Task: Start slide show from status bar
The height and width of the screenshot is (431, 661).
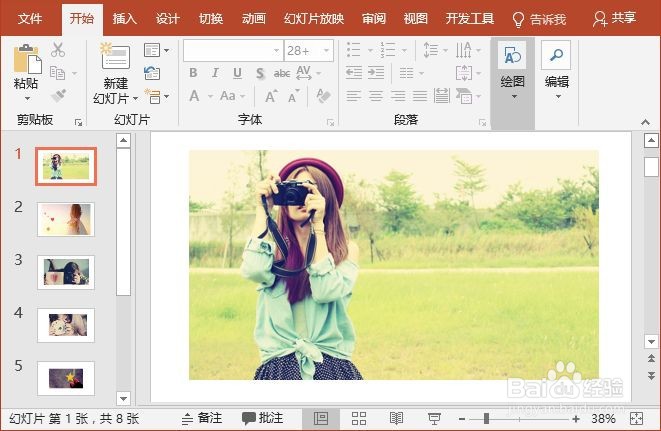Action: (434, 419)
